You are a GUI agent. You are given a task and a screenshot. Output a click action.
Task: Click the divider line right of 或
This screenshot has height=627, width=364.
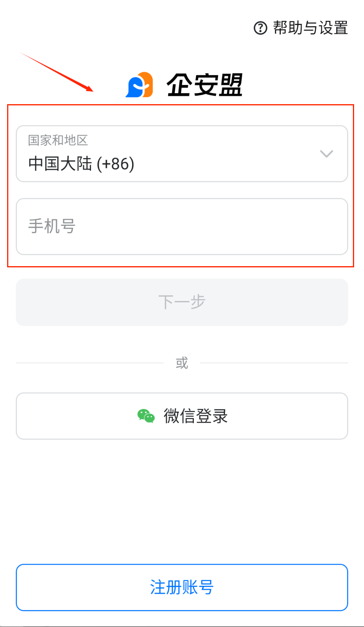pos(274,363)
